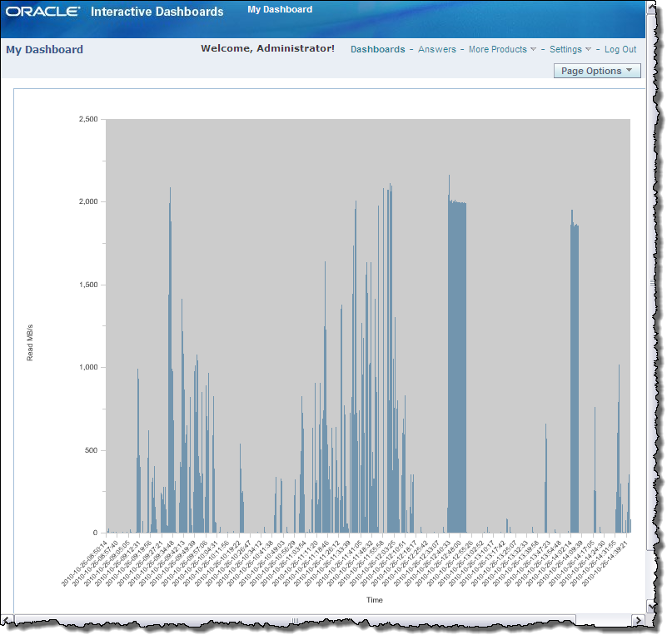Click the My Dashboard page title
Viewport: 672px width, 640px height.
click(45, 50)
